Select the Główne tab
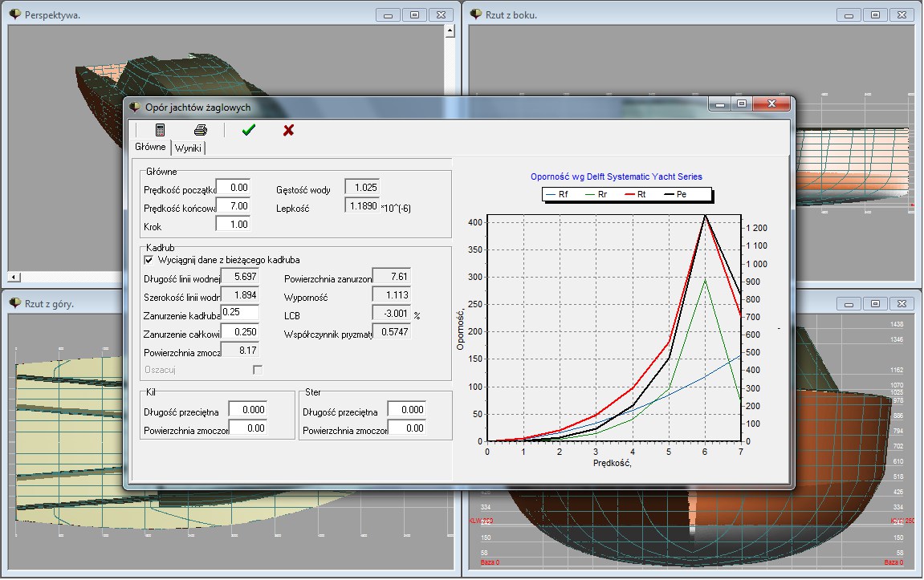This screenshot has height=580, width=924. (150, 148)
